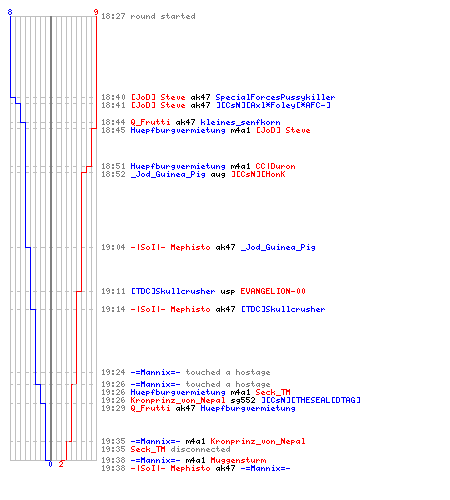Click EVANGELION-00 victim name
Screen dimensions: 450x500
273,291
